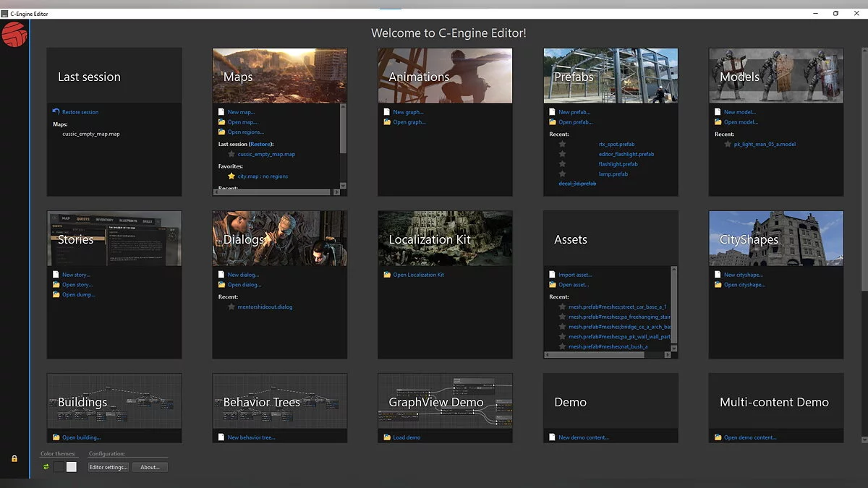The height and width of the screenshot is (488, 868).
Task: Click the page icon beside Import asset
Action: [553, 275]
